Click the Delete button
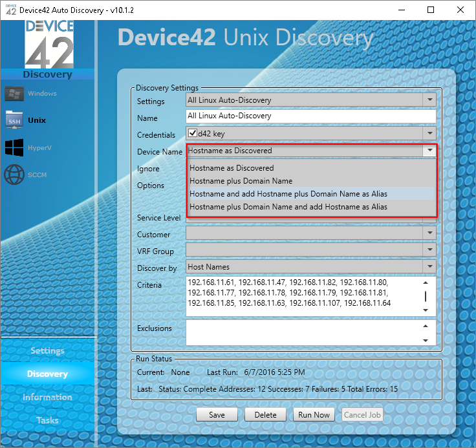The image size is (476, 448). coord(265,414)
